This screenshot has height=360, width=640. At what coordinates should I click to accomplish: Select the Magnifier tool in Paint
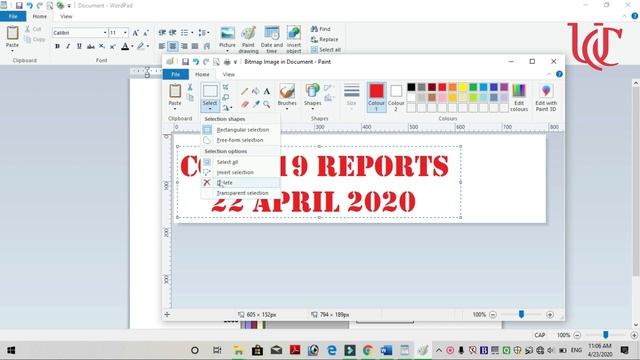click(x=267, y=104)
